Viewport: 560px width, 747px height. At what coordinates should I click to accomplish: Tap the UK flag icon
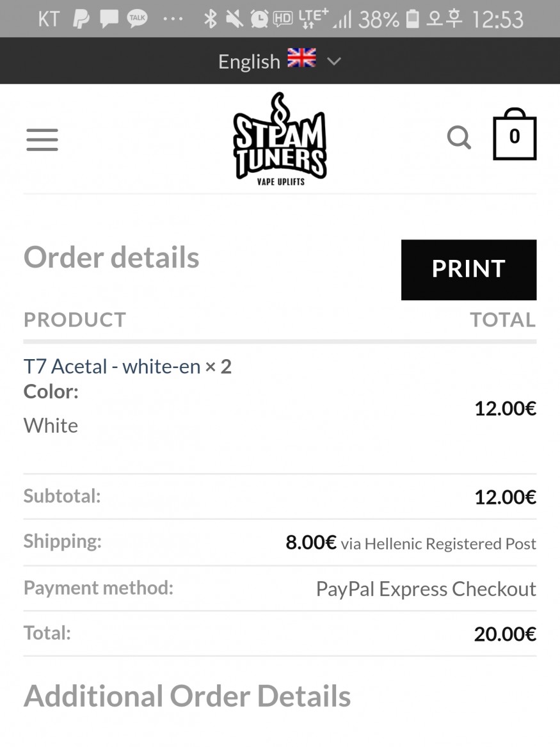click(x=301, y=60)
